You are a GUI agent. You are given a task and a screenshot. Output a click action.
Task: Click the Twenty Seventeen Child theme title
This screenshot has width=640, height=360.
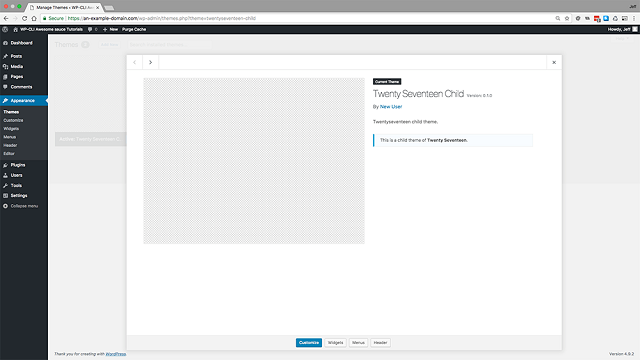point(418,94)
